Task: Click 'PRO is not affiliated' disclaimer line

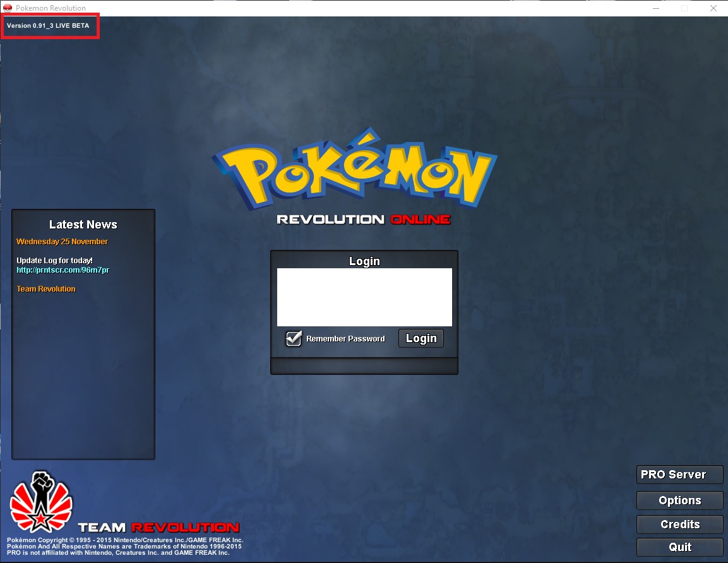Action: [x=118, y=553]
